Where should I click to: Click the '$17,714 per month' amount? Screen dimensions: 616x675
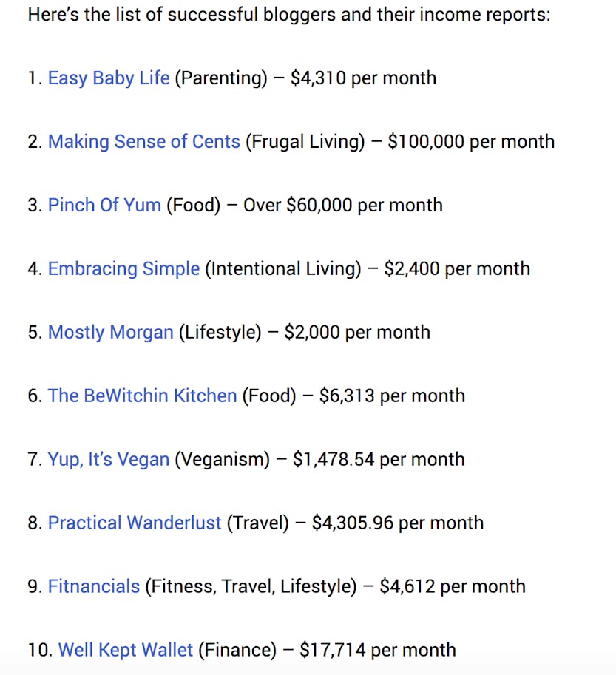tap(378, 651)
